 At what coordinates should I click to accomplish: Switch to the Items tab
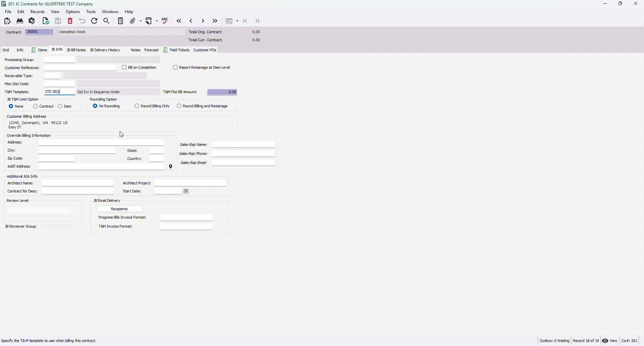(x=39, y=50)
